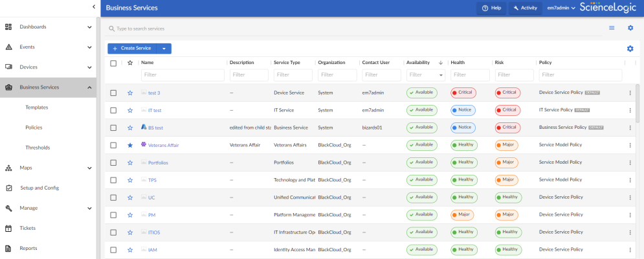Click the Create Service button

pos(132,49)
